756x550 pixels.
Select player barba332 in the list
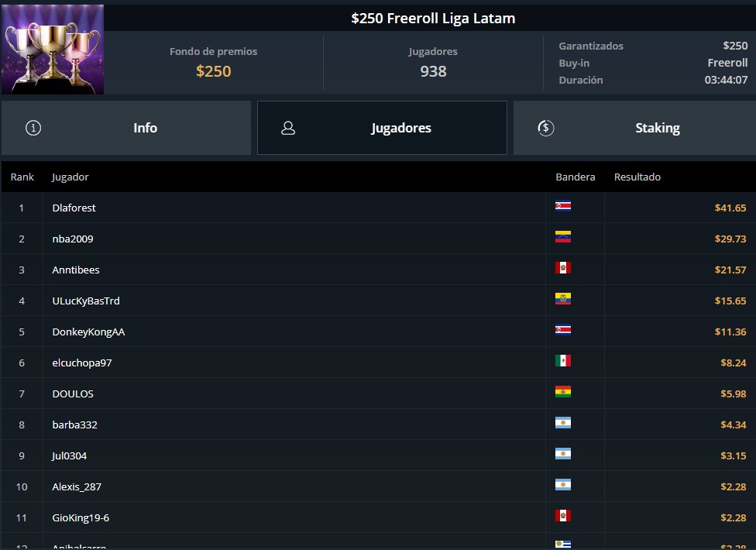tap(74, 425)
